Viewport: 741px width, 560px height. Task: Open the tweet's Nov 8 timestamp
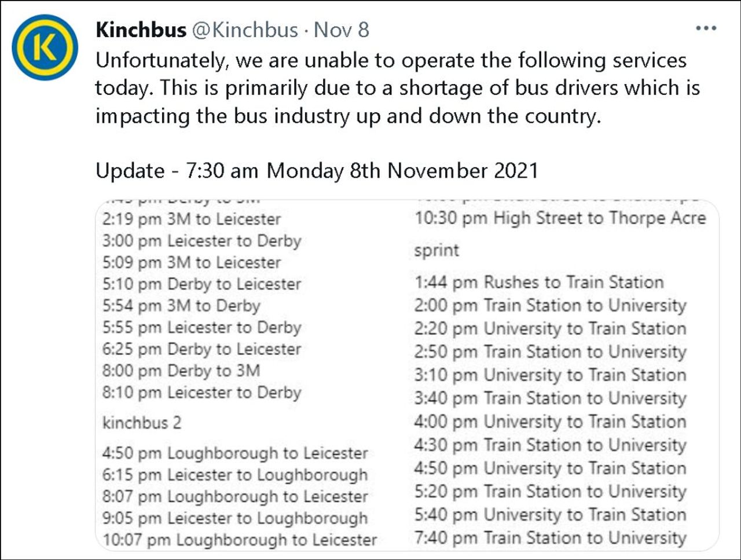pos(341,30)
